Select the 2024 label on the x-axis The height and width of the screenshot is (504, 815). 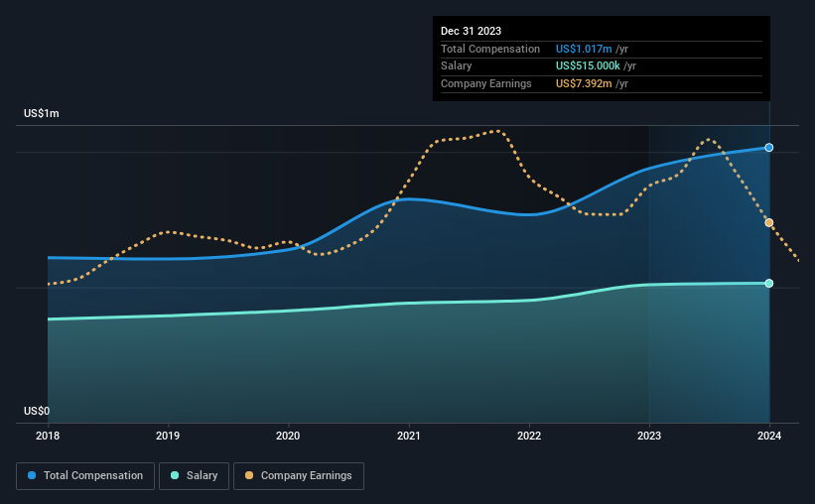[x=769, y=436]
